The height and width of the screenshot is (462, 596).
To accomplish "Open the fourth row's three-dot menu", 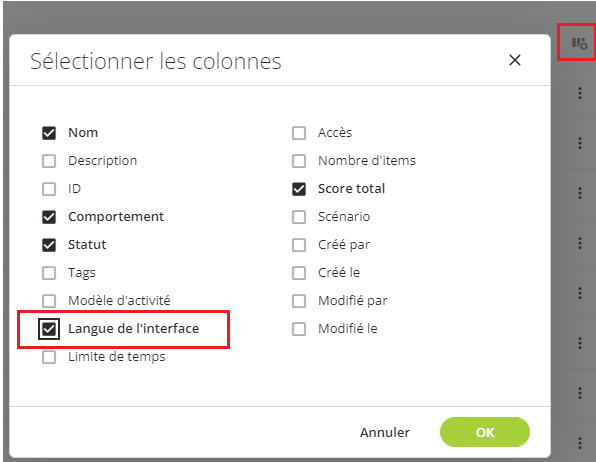I will (580, 243).
